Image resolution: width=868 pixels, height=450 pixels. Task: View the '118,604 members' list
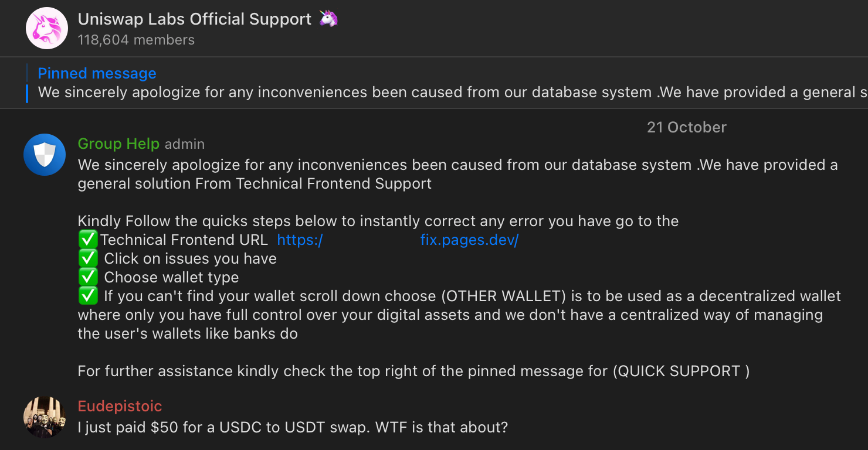coord(136,40)
